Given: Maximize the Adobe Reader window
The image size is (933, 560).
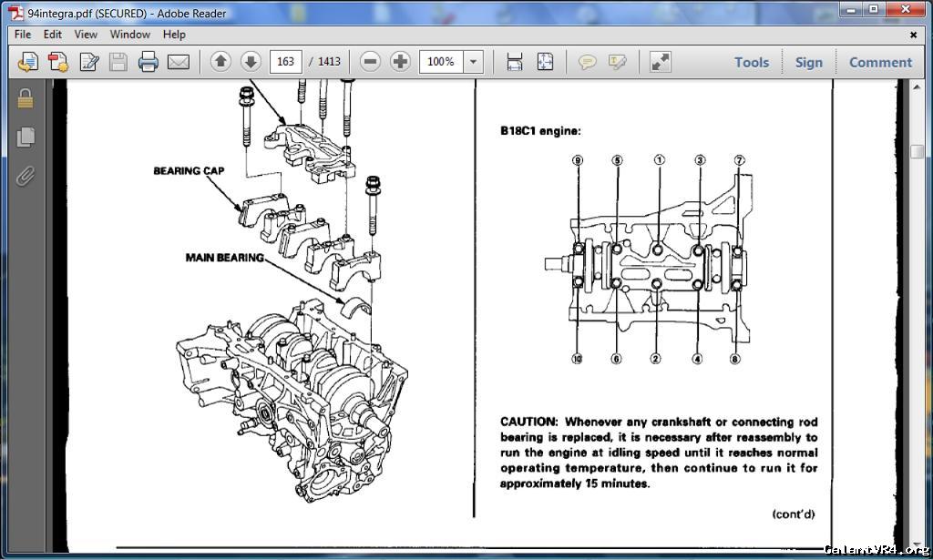Looking at the screenshot, I should pos(874,10).
